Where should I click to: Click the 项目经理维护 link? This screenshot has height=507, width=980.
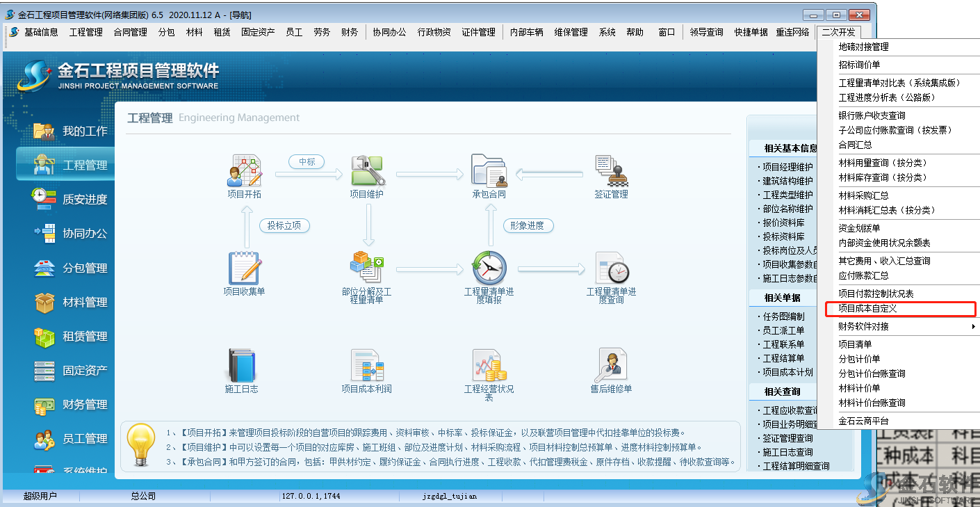tap(787, 167)
